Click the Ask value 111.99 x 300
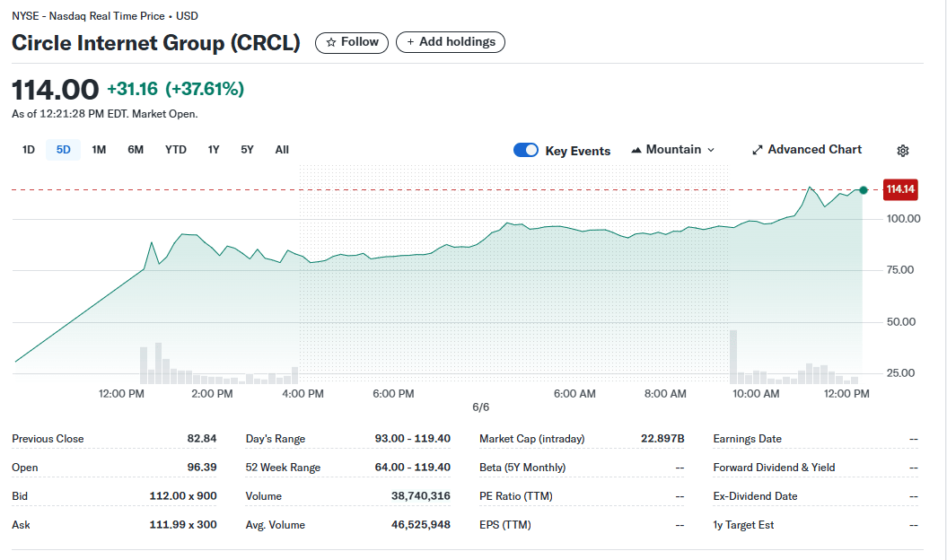The height and width of the screenshot is (560, 947). tap(183, 525)
